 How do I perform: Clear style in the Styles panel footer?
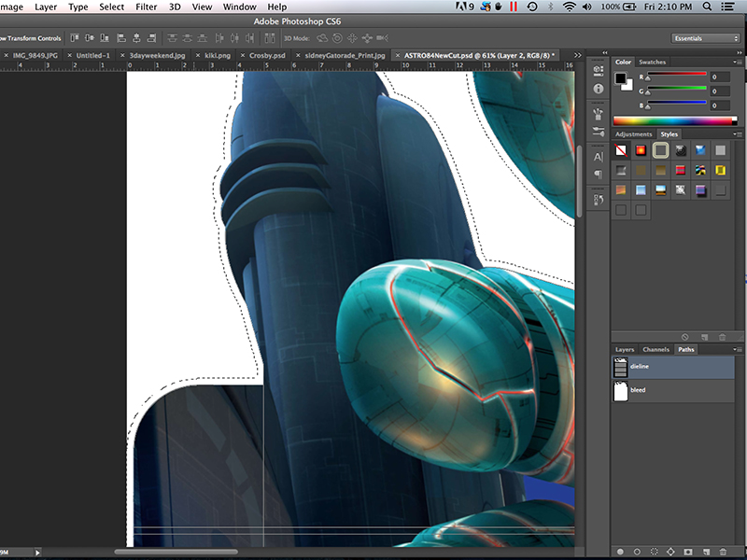click(x=685, y=337)
